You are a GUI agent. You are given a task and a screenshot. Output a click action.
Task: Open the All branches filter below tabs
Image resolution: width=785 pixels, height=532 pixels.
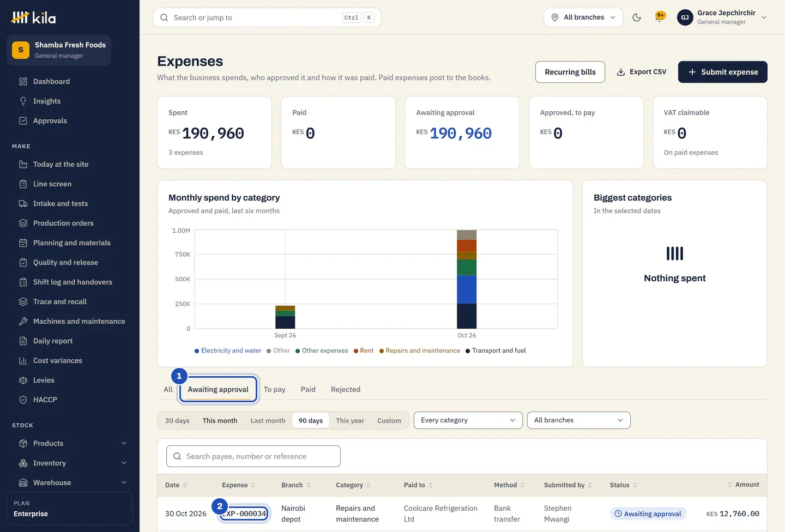point(578,420)
